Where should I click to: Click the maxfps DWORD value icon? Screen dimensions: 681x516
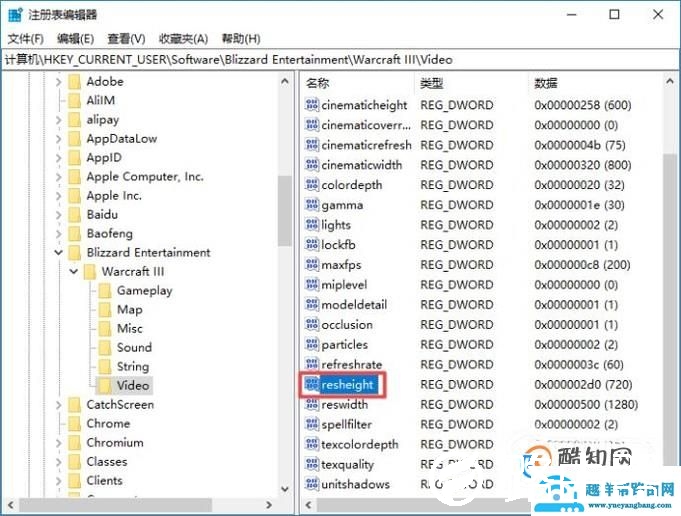click(312, 265)
